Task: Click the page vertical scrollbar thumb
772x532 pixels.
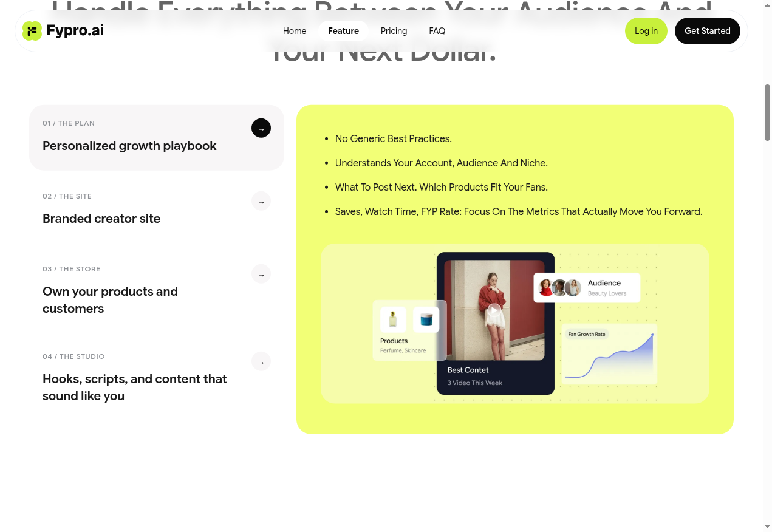Action: (768, 113)
